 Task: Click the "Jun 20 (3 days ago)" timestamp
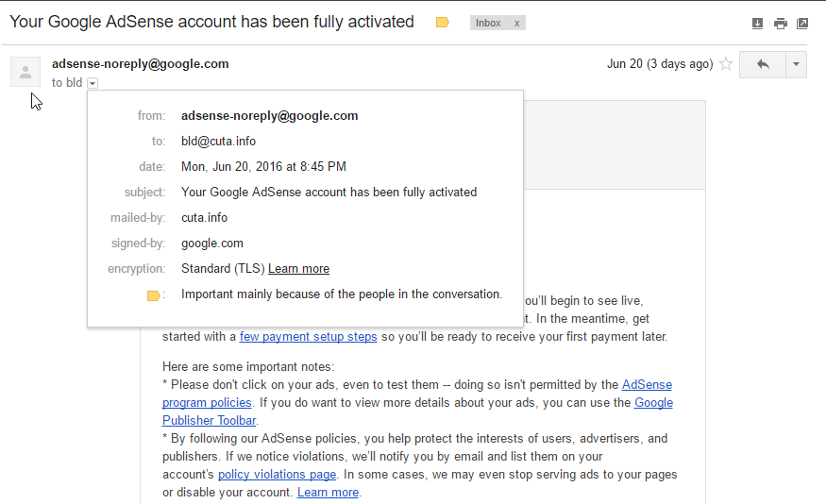point(659,64)
